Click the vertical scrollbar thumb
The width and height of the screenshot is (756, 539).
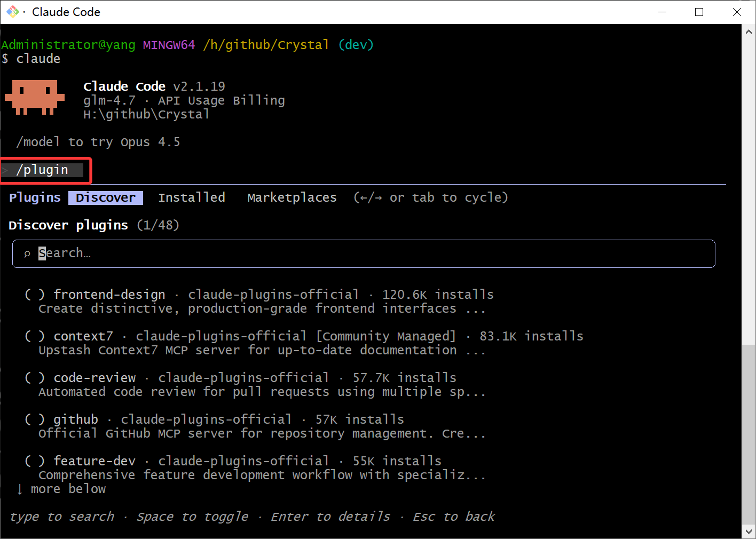[x=749, y=435]
